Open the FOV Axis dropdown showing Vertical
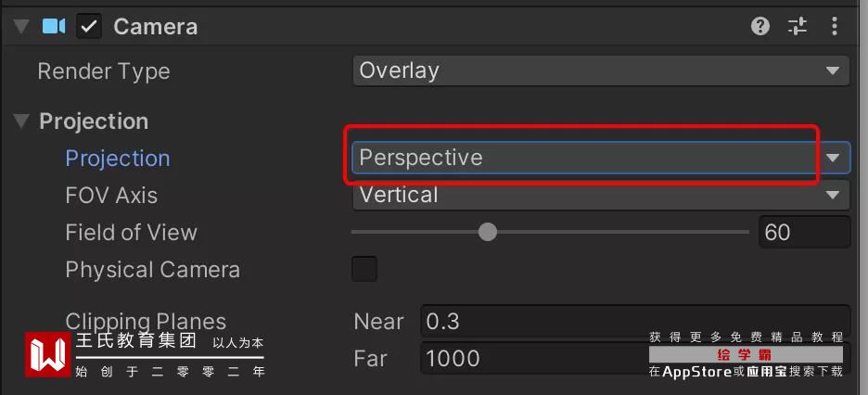Image resolution: width=868 pixels, height=395 pixels. coord(600,196)
